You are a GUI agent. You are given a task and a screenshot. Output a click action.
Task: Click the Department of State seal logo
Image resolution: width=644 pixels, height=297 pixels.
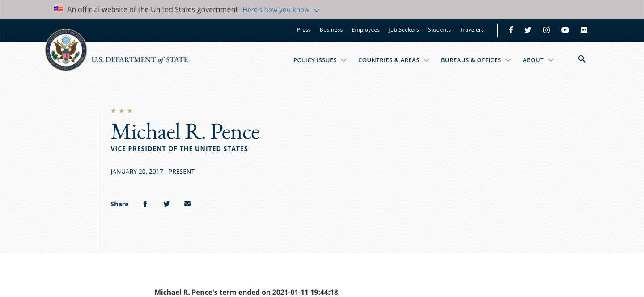66,50
